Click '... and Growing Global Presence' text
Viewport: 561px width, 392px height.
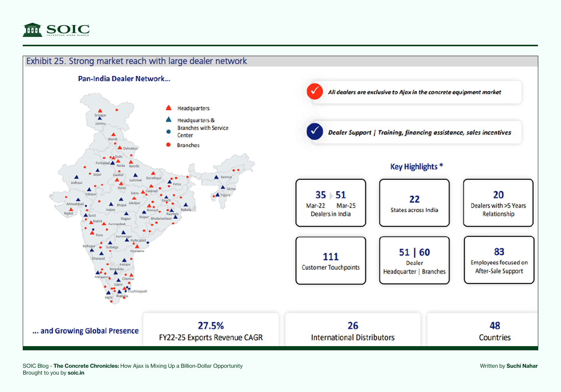(x=86, y=331)
